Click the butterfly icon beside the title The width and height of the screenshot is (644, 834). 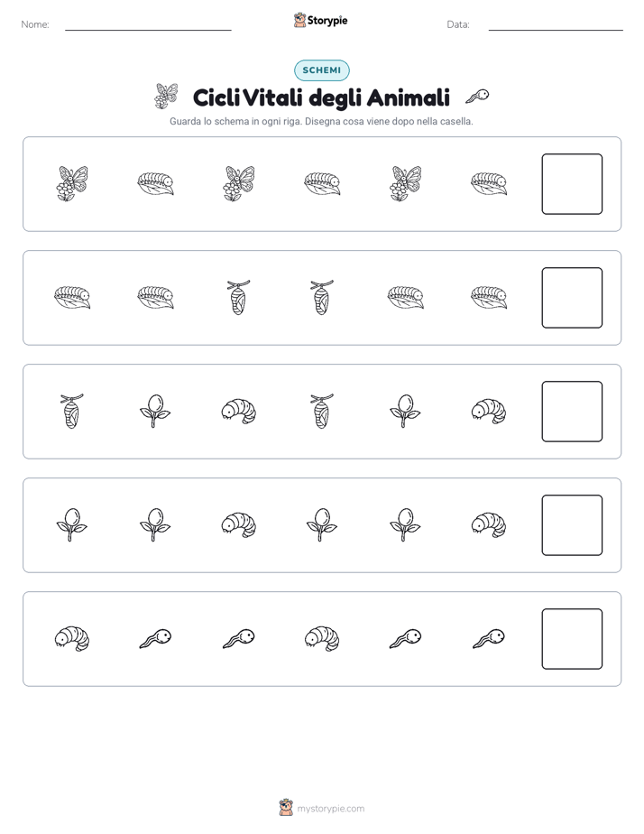[166, 97]
